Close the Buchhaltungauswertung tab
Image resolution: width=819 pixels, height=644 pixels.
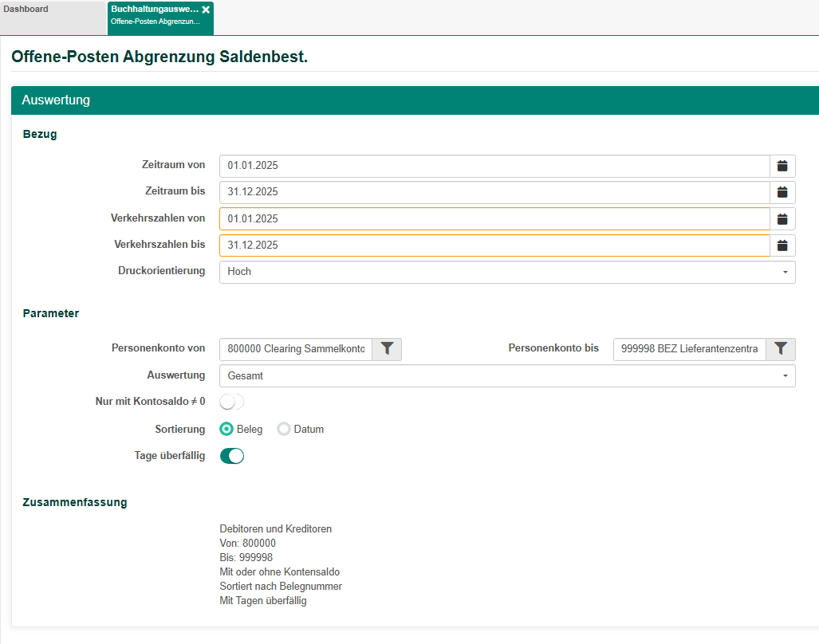[x=206, y=10]
